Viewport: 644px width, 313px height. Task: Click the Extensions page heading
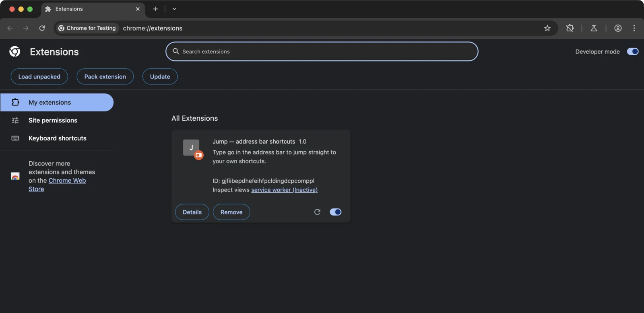54,52
